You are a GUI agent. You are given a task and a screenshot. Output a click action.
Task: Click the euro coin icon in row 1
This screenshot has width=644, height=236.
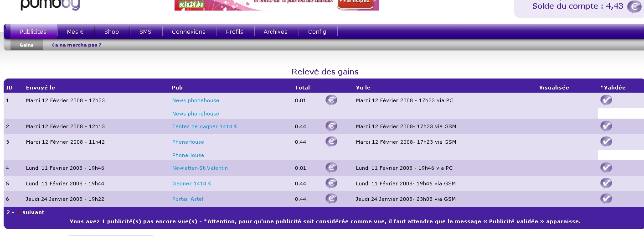pyautogui.click(x=331, y=100)
